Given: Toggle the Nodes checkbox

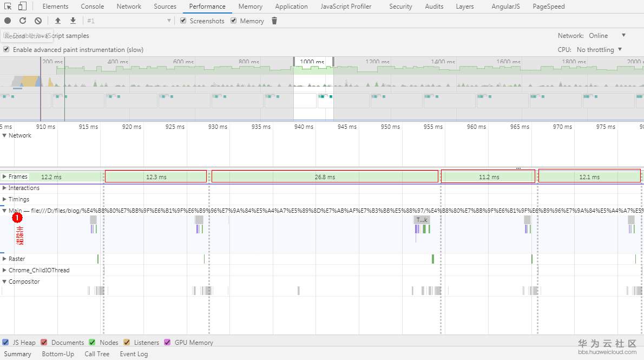Looking at the screenshot, I should click(x=92, y=342).
